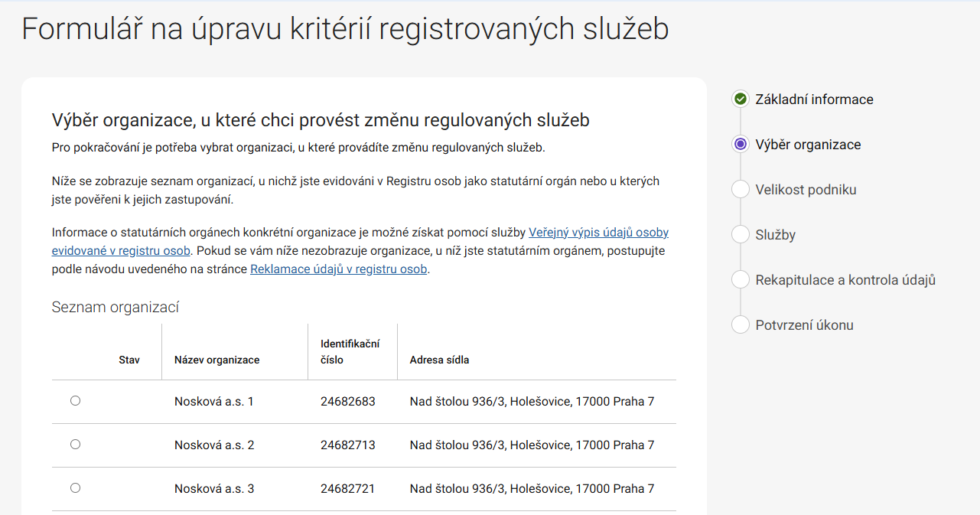This screenshot has width=980, height=515.
Task: Click the Identifikační číslo column header
Action: tap(350, 352)
